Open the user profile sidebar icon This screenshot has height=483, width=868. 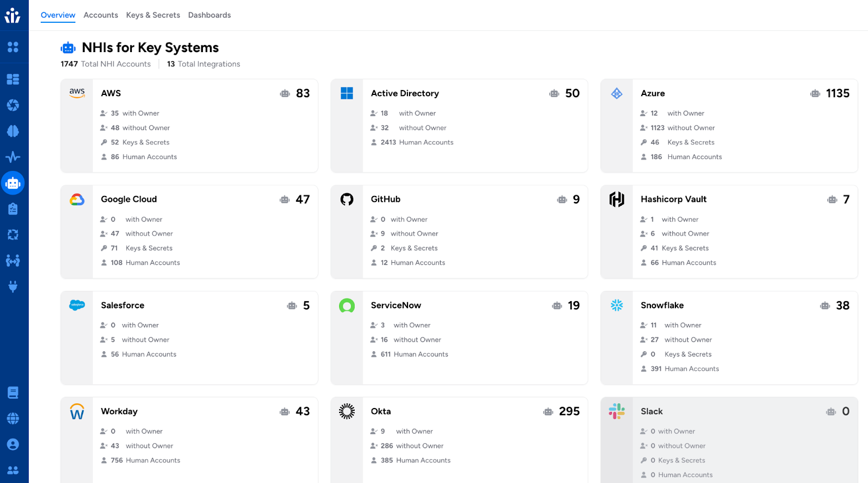13,444
